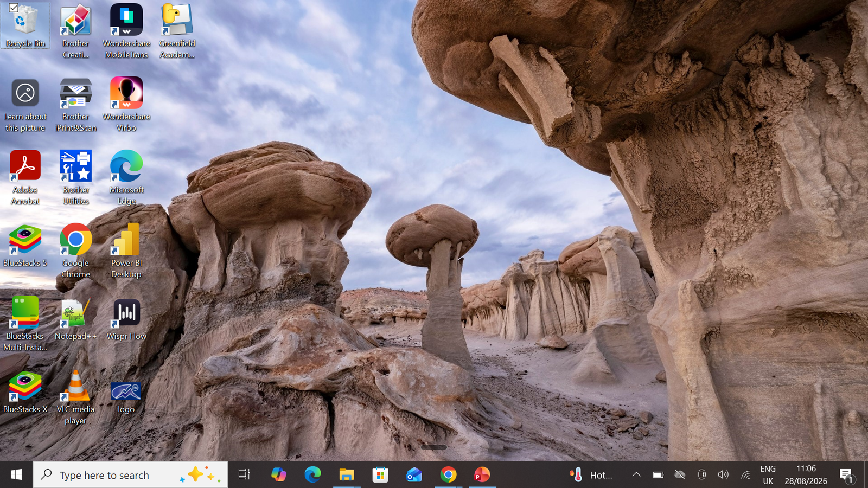The image size is (868, 488).
Task: Switch to PowerPoint in the taskbar
Action: pos(482,475)
